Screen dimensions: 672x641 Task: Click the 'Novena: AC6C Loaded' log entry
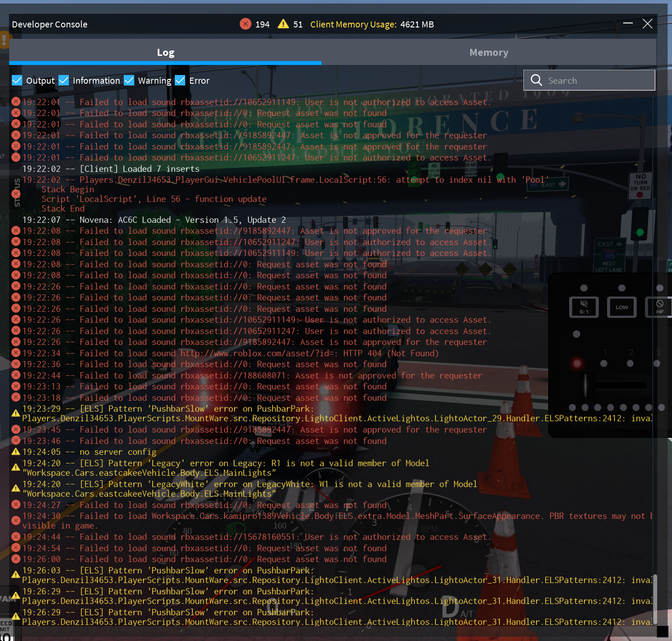click(154, 220)
